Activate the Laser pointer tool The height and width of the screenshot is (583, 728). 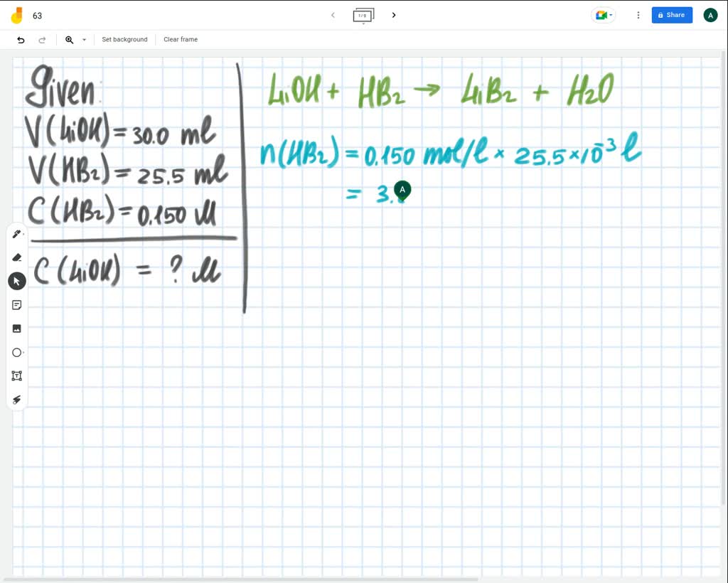tap(16, 400)
